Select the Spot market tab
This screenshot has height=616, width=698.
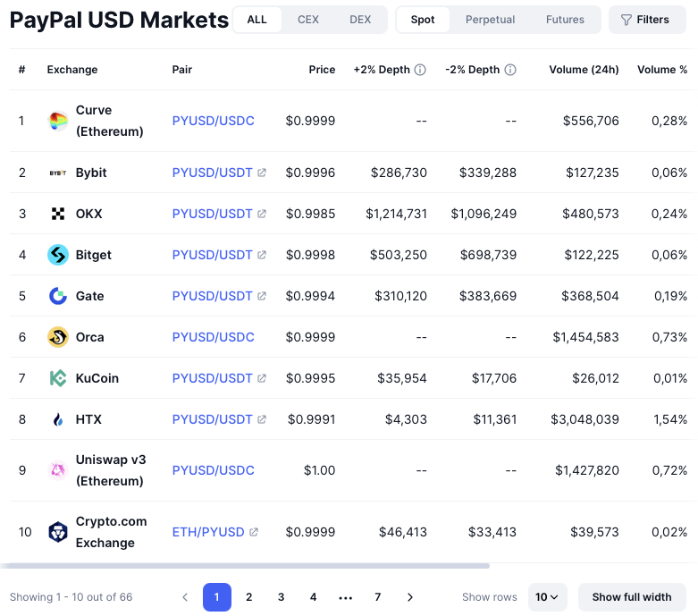tap(423, 20)
